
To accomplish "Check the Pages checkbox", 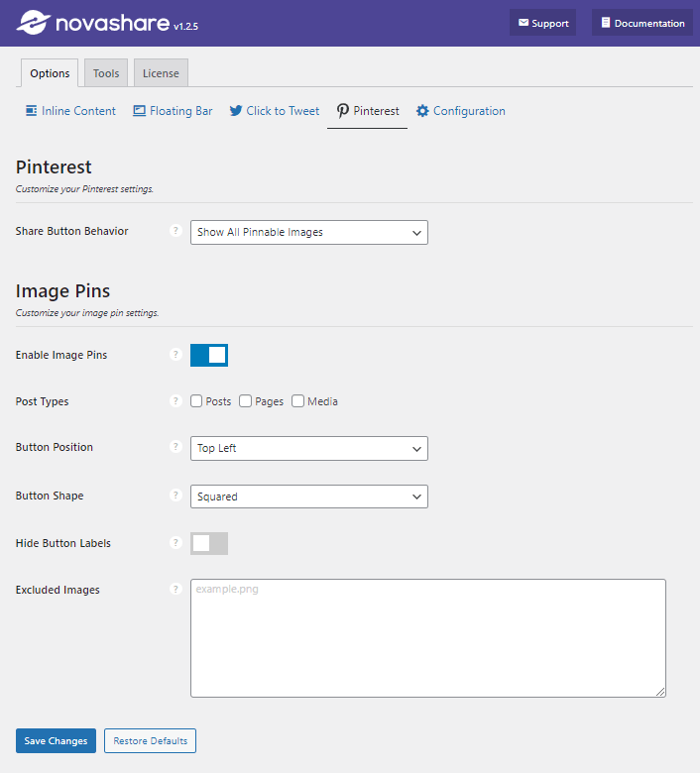I will (245, 400).
